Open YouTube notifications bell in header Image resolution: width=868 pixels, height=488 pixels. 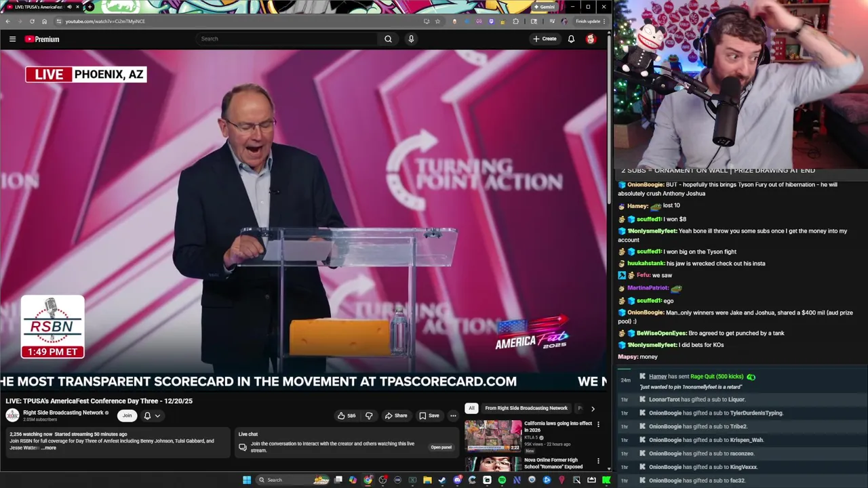click(x=571, y=39)
